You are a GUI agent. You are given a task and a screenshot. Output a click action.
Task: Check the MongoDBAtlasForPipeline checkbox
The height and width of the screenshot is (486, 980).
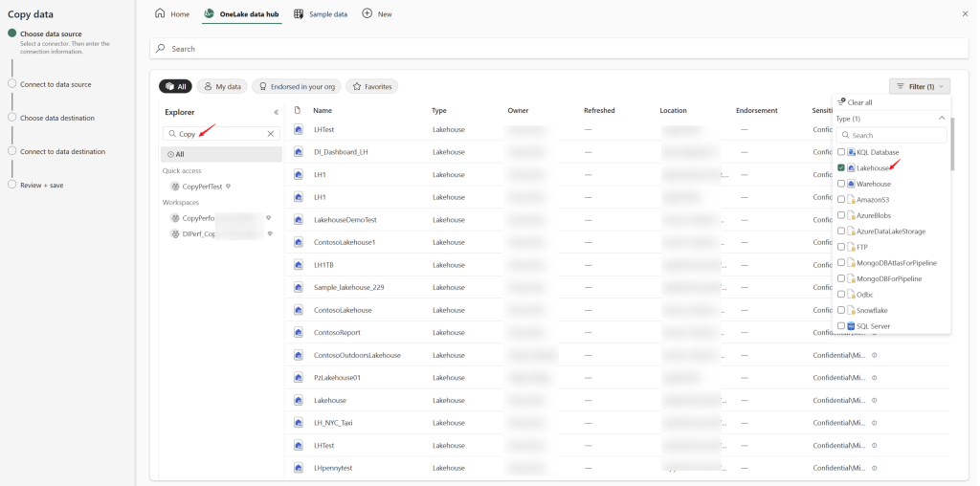(x=841, y=263)
